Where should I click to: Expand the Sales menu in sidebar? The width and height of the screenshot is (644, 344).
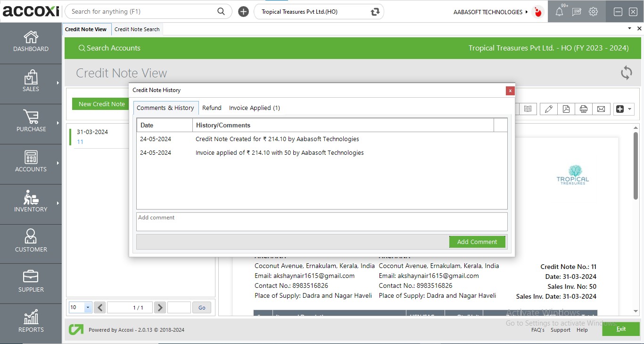pos(31,82)
